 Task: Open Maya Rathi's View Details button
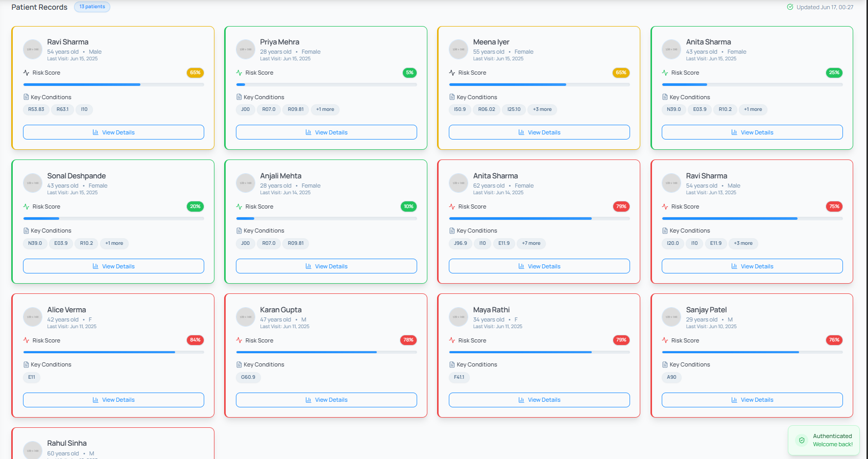point(539,400)
